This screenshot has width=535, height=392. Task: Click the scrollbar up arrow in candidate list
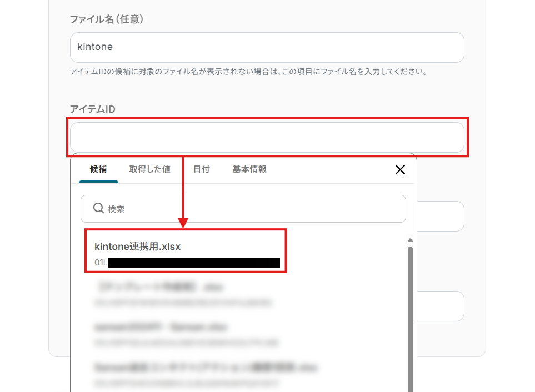[410, 240]
